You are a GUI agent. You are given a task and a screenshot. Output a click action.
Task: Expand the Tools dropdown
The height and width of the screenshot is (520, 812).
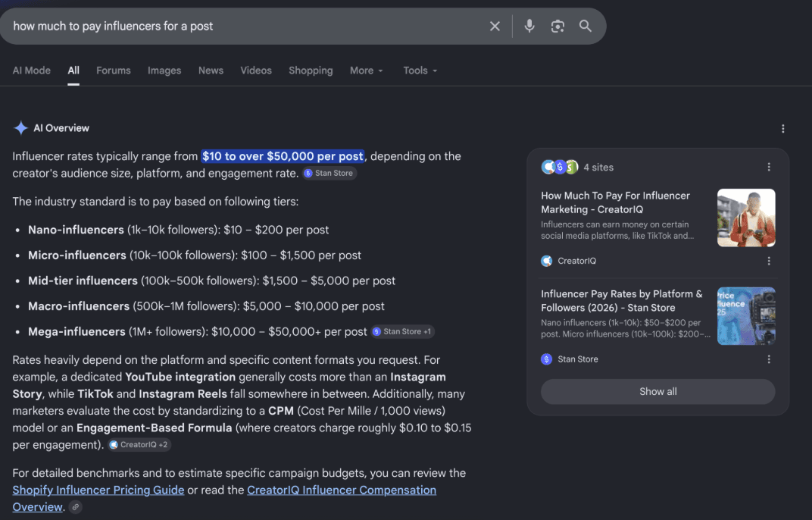pyautogui.click(x=420, y=70)
